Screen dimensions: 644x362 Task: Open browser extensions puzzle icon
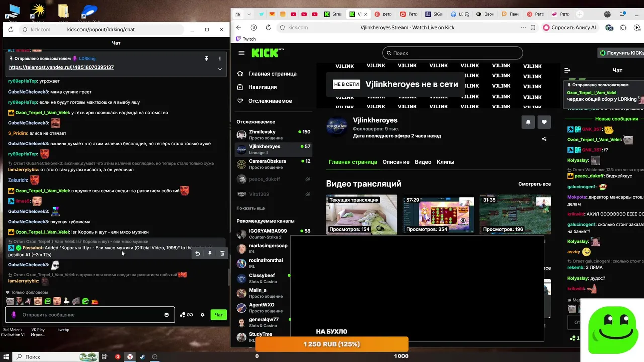(624, 28)
